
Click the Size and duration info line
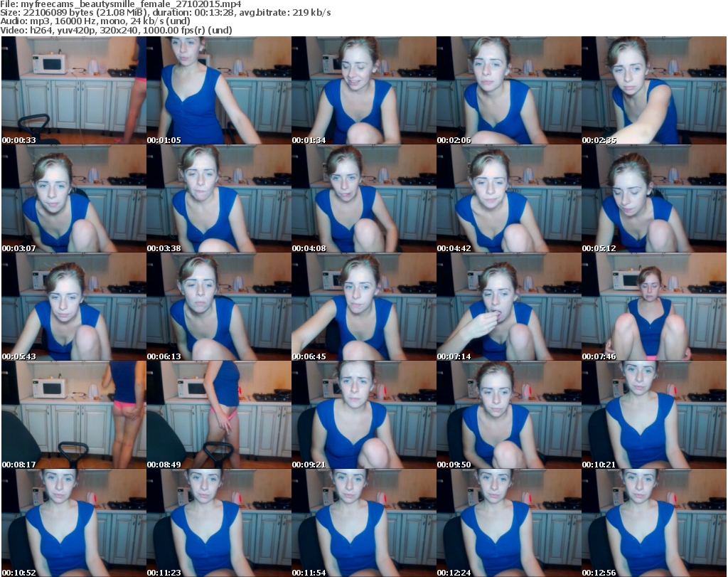point(165,13)
